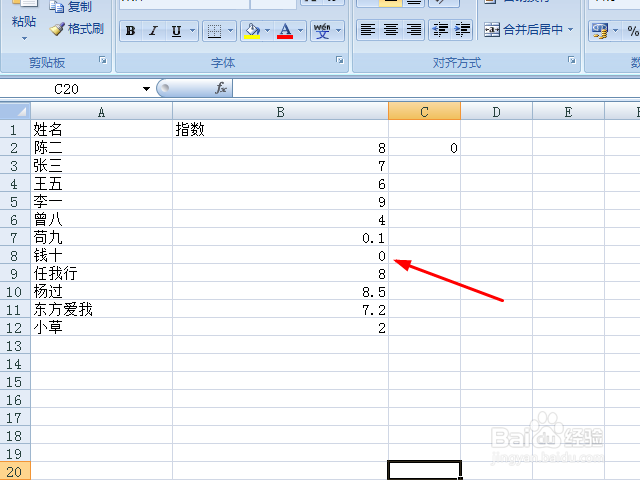Open accounting format dropdown arrow
Viewport: 640px width, 480px height.
point(616,31)
